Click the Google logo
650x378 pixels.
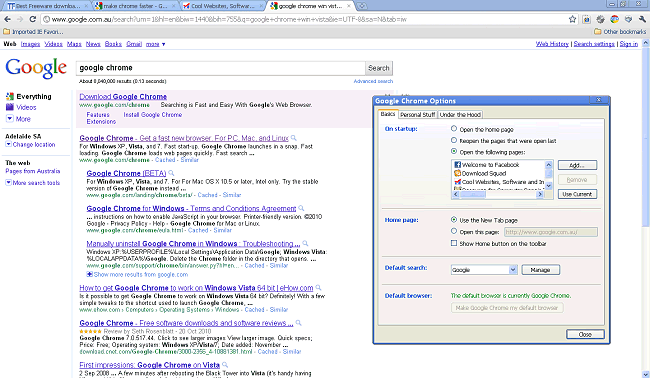[36, 68]
